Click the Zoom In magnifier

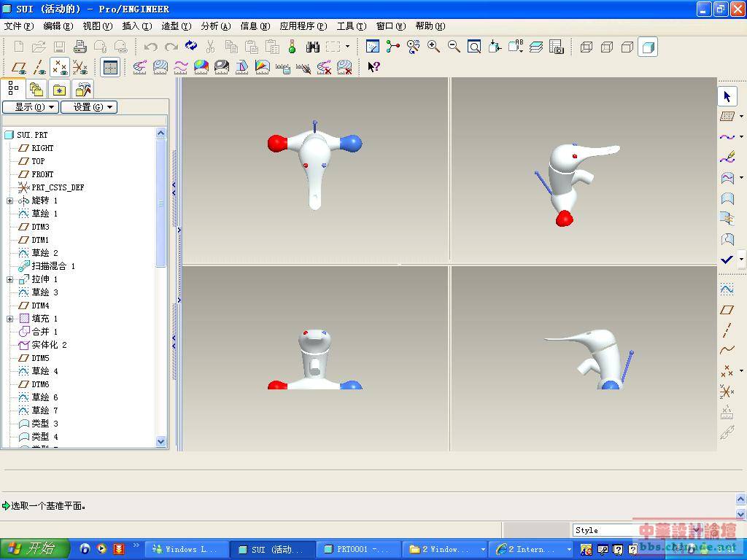point(433,47)
